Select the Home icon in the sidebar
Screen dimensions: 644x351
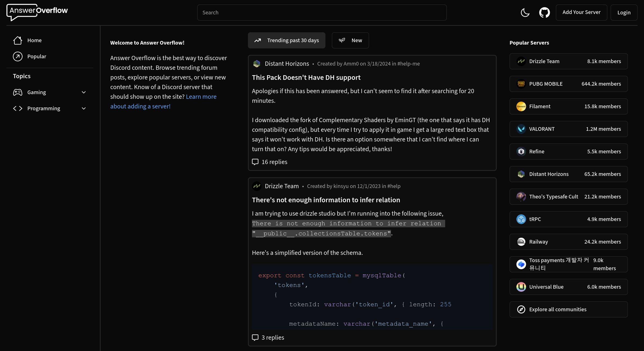(x=17, y=40)
